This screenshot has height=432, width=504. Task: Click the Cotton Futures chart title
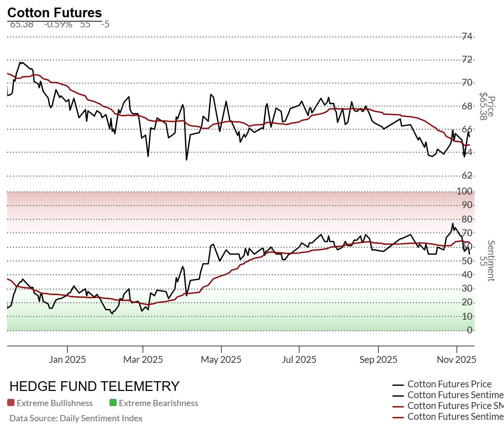point(55,13)
